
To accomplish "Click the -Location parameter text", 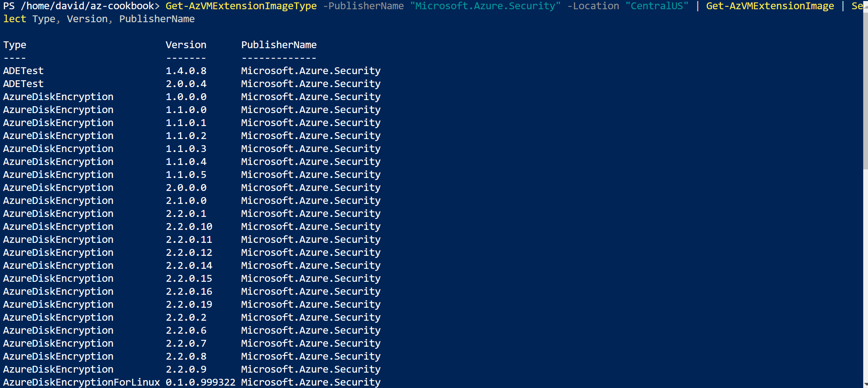I will click(593, 6).
